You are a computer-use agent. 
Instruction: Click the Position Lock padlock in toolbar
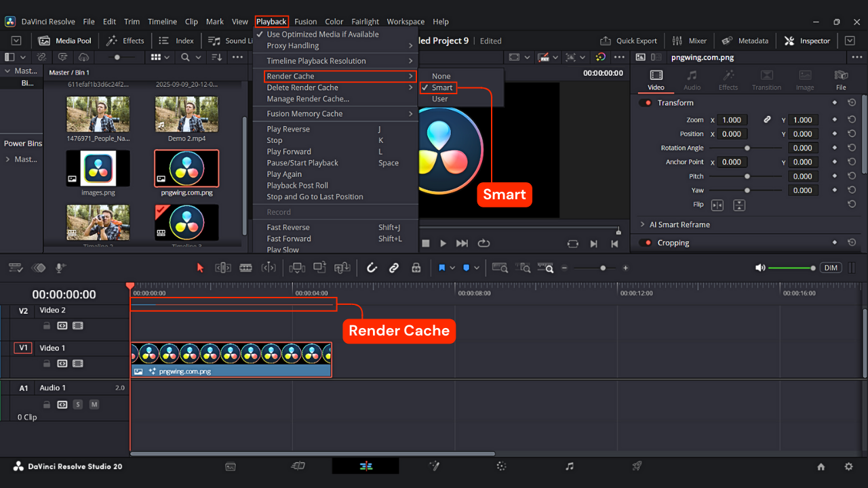pyautogui.click(x=416, y=268)
